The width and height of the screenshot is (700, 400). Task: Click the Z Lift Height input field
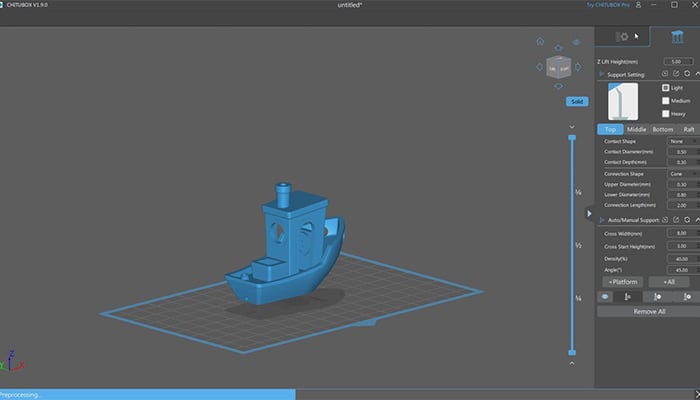[x=679, y=62]
